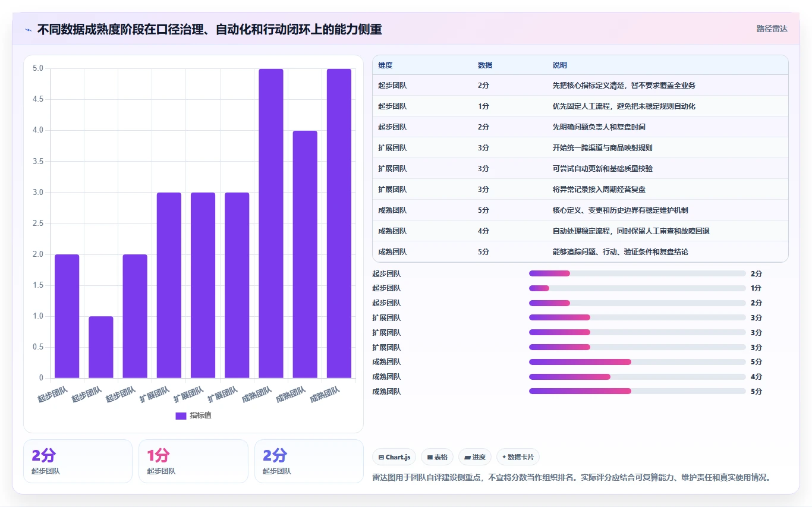This screenshot has height=507, width=812.
Task: Select the 表格 chip
Action: pos(437,457)
